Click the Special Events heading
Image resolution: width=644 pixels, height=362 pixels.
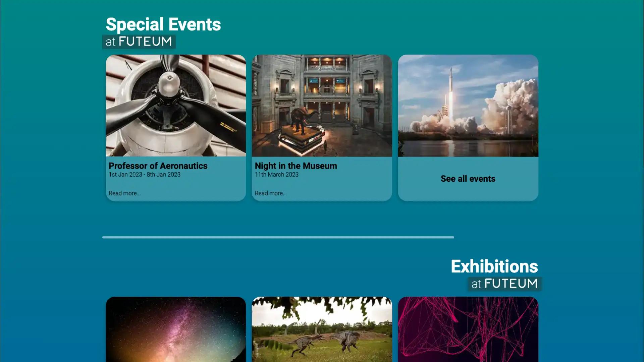coord(163,24)
